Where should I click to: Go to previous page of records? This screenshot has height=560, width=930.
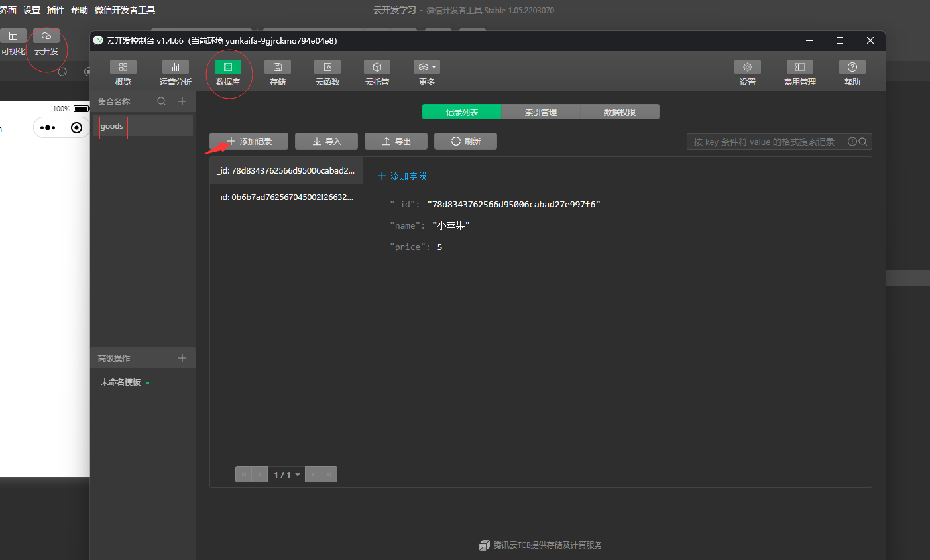pos(260,475)
